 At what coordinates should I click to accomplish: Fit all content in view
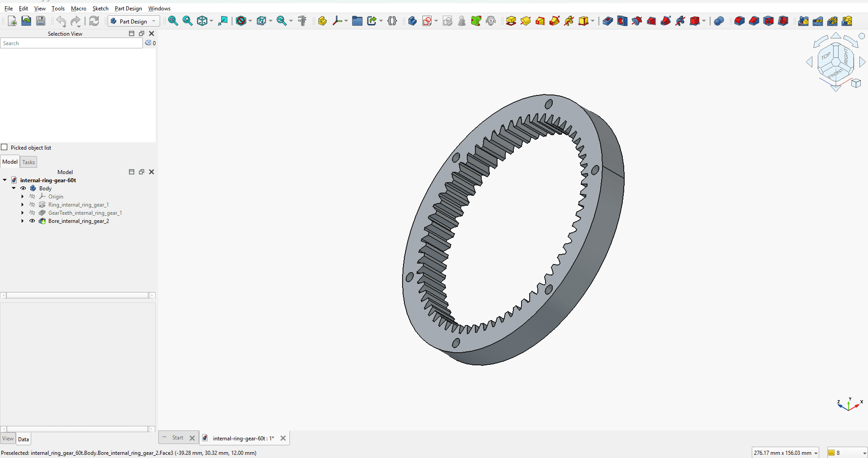(x=173, y=21)
